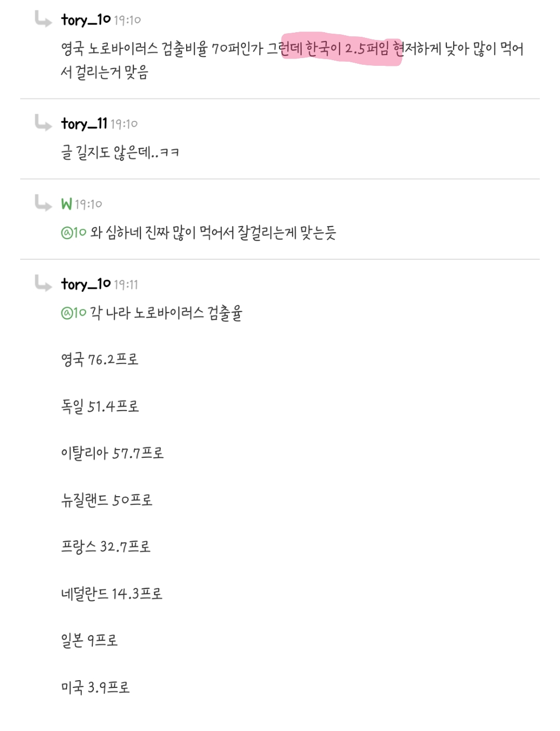Click the line 뉴질랜드 50프로

[x=107, y=500]
